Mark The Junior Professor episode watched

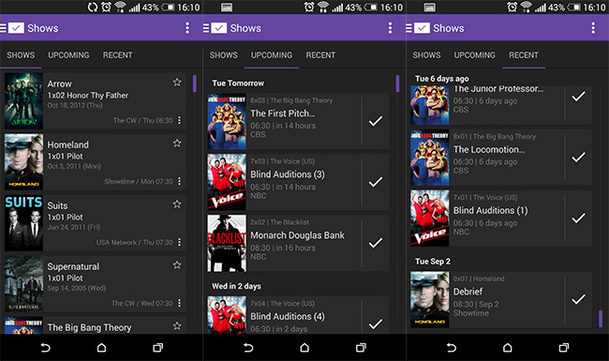coord(579,96)
